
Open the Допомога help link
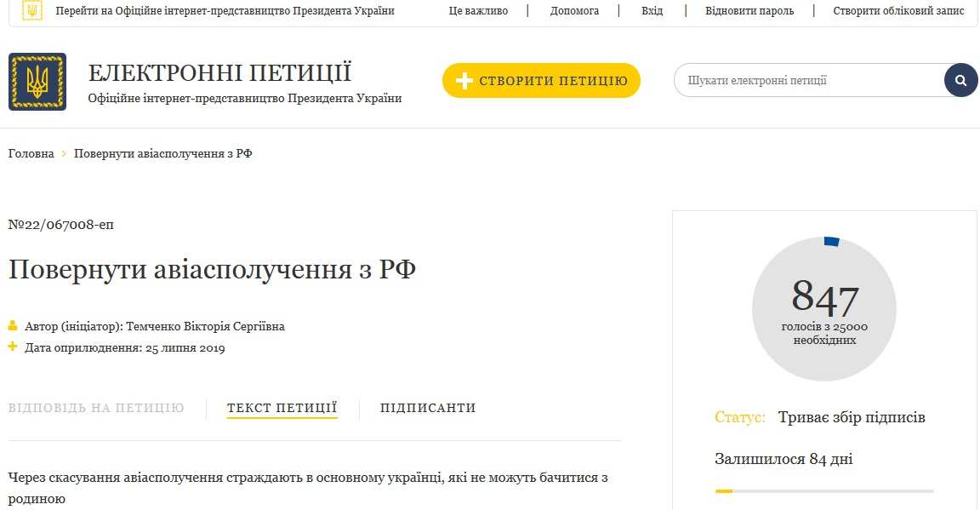[574, 11]
